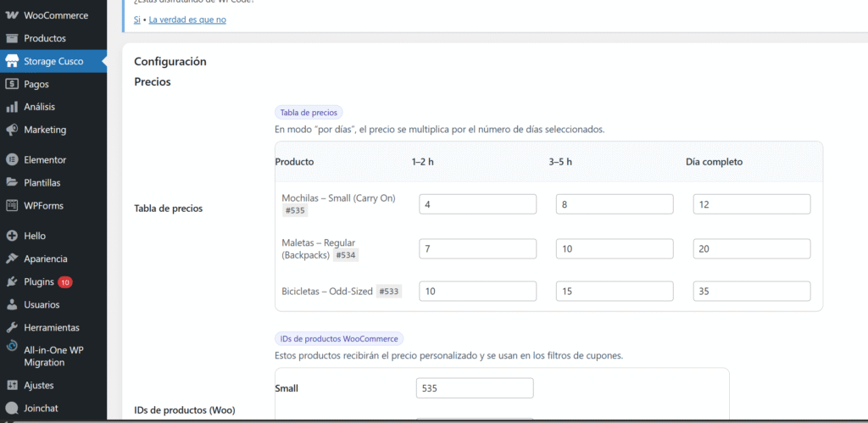Click the "La verdad es que no" link
The width and height of the screenshot is (868, 423).
click(x=187, y=19)
